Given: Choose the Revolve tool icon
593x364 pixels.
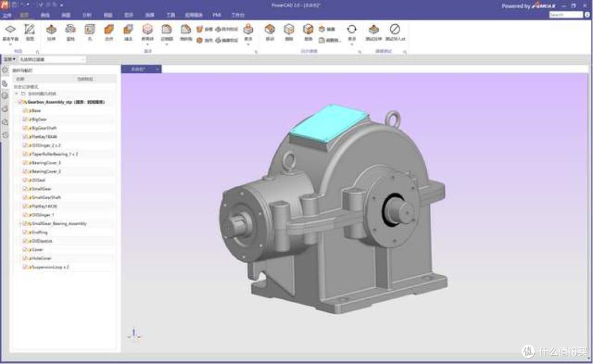Looking at the screenshot, I should [70, 30].
